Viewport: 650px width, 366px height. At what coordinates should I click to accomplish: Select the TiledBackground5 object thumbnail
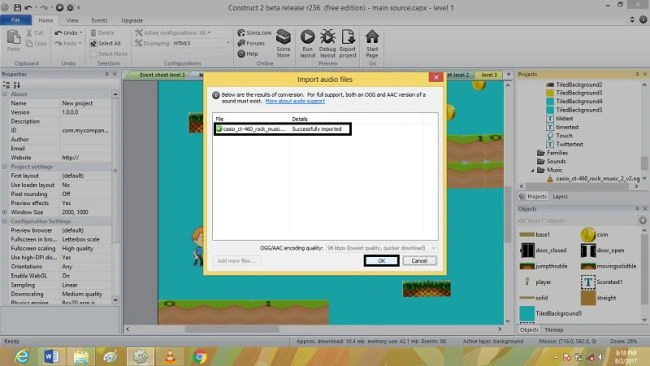pyautogui.click(x=527, y=314)
